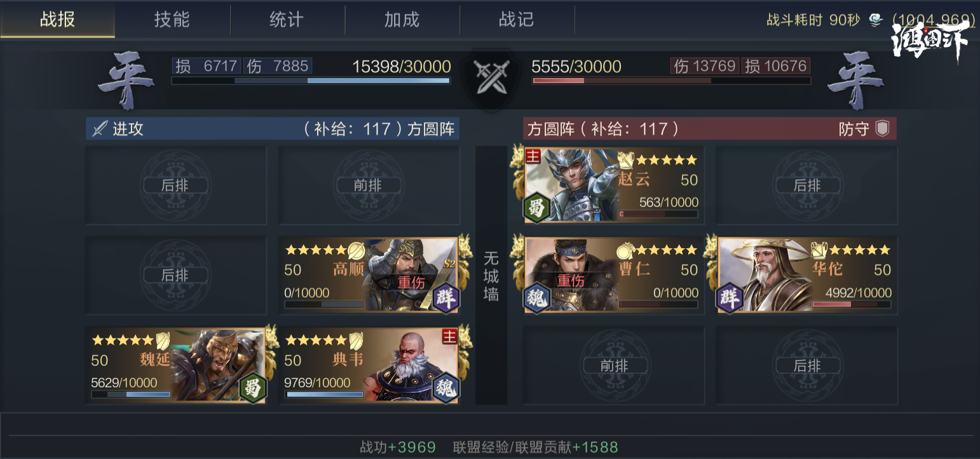
Task: Click the defense shield icon beside 防守
Action: (882, 129)
